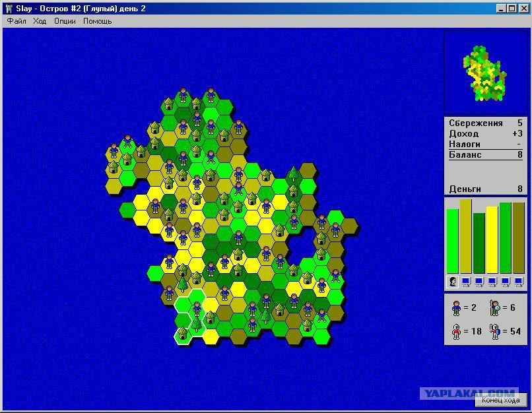The height and width of the screenshot is (413, 532).
Task: Select the human player face icon
Action: pyautogui.click(x=453, y=282)
